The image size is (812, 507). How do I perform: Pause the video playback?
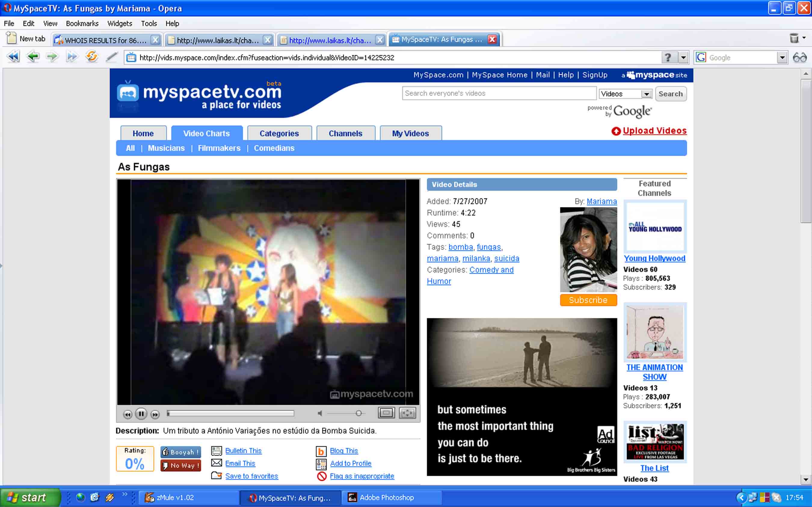[x=141, y=414]
